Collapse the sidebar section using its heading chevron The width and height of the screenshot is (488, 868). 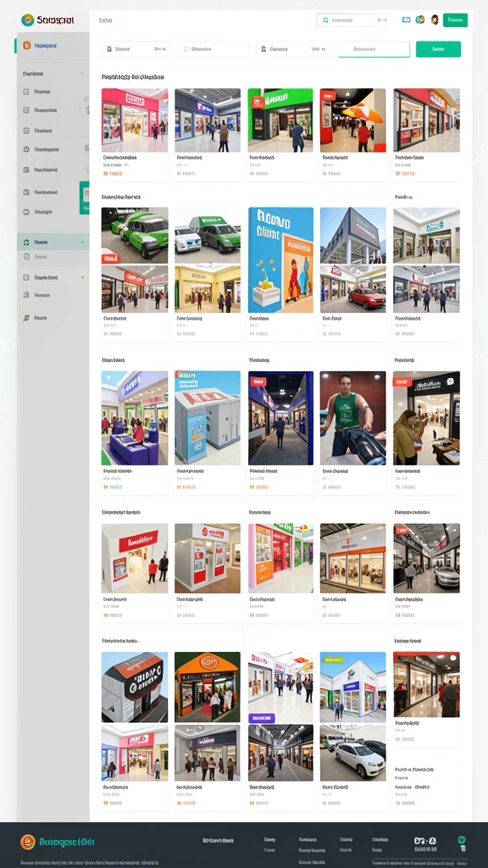click(x=82, y=73)
